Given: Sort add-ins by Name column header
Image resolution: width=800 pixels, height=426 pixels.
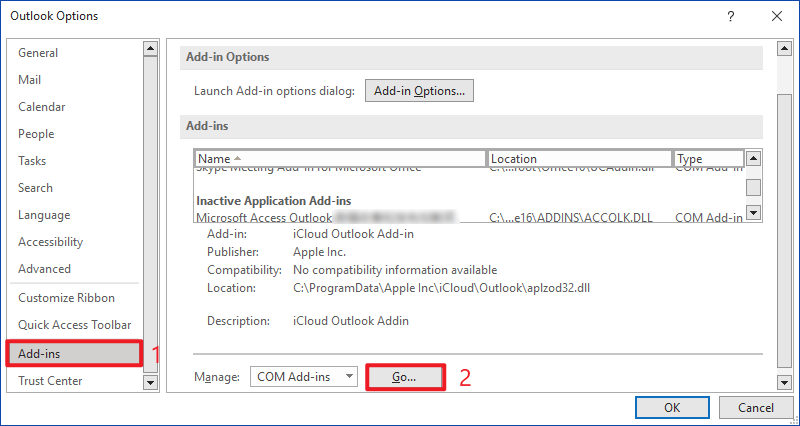Looking at the screenshot, I should pyautogui.click(x=340, y=159).
